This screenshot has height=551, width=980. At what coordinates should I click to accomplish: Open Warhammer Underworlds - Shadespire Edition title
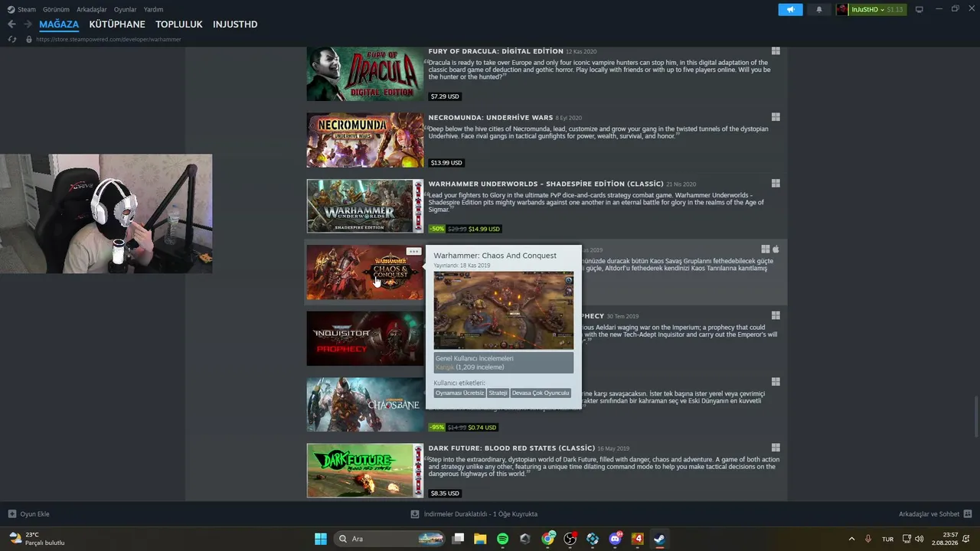point(546,184)
